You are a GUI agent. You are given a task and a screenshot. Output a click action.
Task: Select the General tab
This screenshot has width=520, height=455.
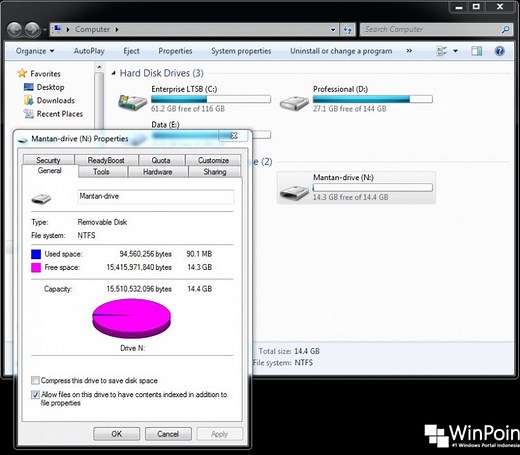(50, 171)
